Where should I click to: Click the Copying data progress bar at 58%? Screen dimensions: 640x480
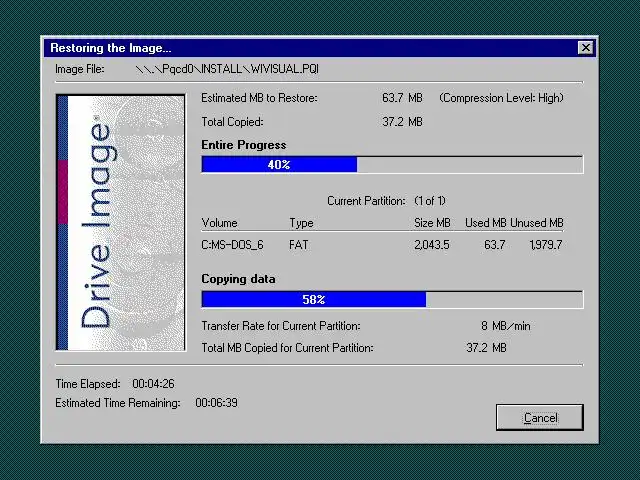coord(392,300)
